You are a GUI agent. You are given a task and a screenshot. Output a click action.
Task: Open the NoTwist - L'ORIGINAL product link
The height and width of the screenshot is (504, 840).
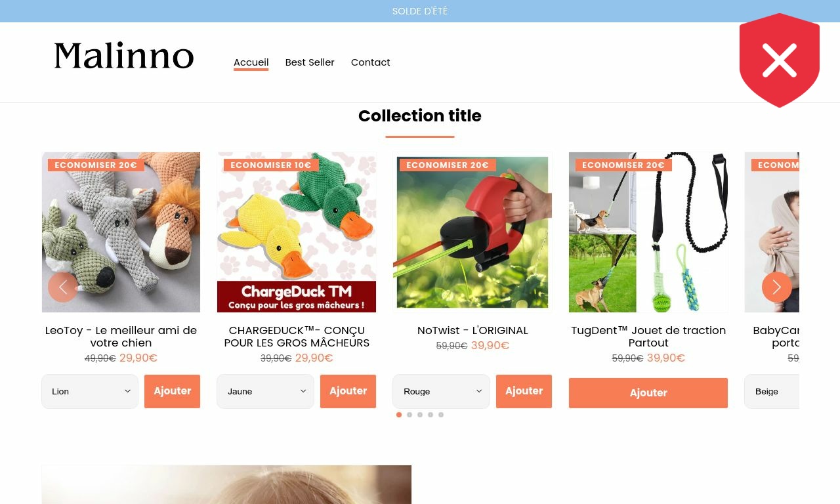click(472, 330)
